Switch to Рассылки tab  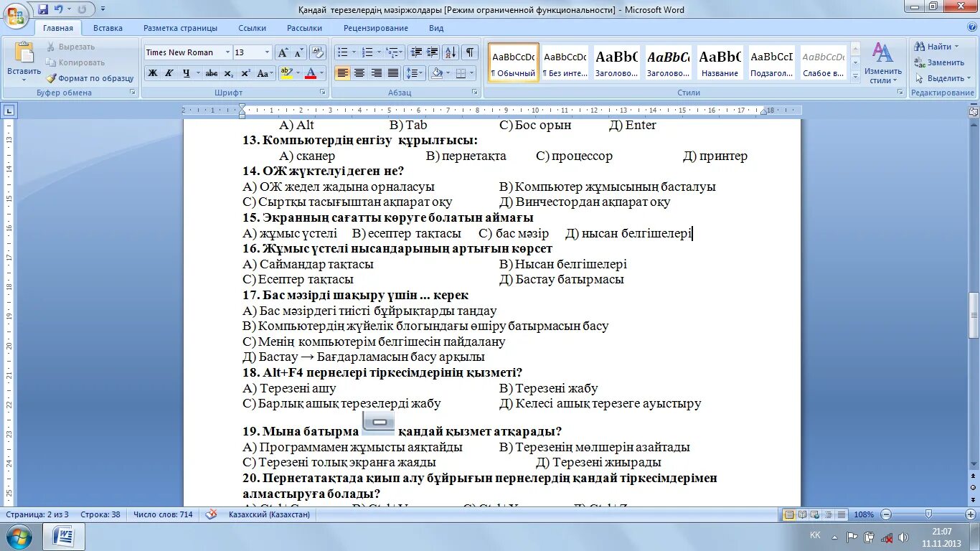click(x=304, y=28)
